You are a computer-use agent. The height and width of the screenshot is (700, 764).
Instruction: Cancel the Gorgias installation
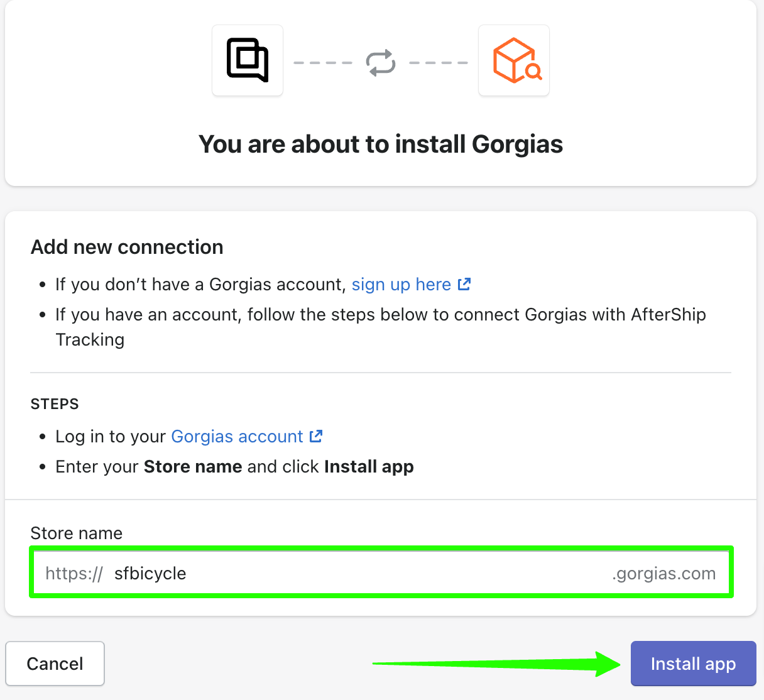55,664
